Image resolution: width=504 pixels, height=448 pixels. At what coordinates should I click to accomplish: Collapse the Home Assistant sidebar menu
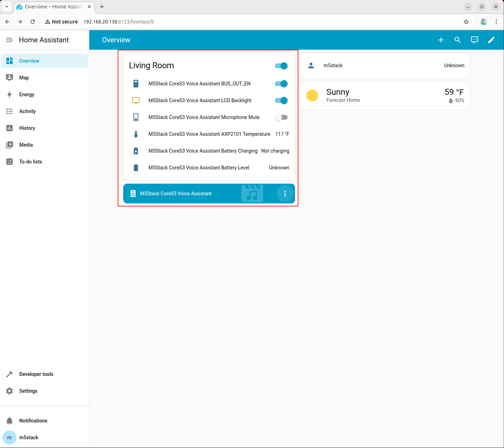[9, 40]
